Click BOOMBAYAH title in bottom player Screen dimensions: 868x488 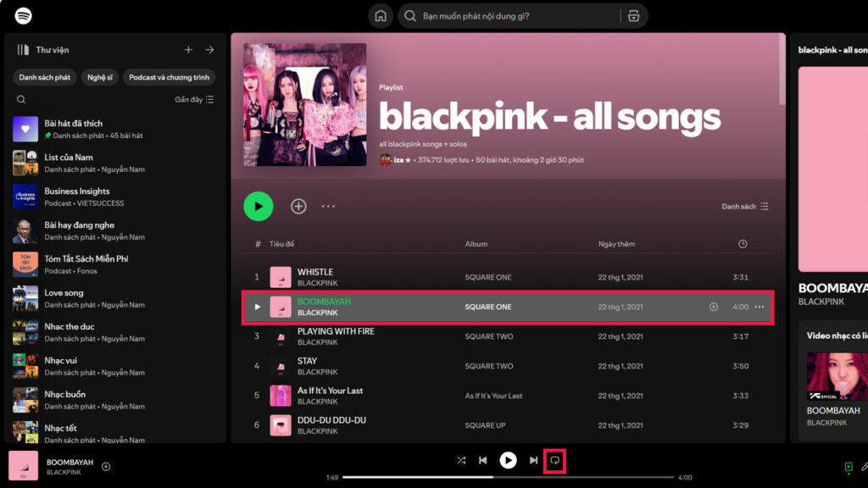[70, 462]
